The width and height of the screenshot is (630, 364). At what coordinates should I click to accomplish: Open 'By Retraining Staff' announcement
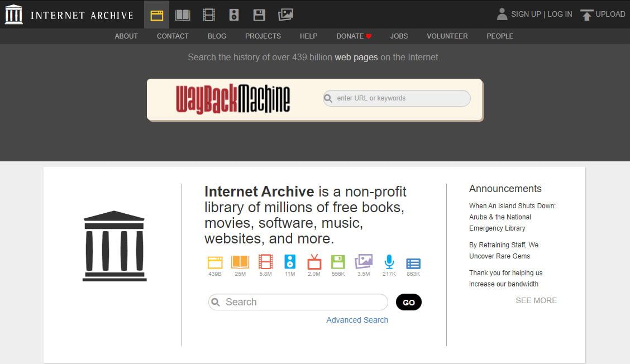coord(504,250)
